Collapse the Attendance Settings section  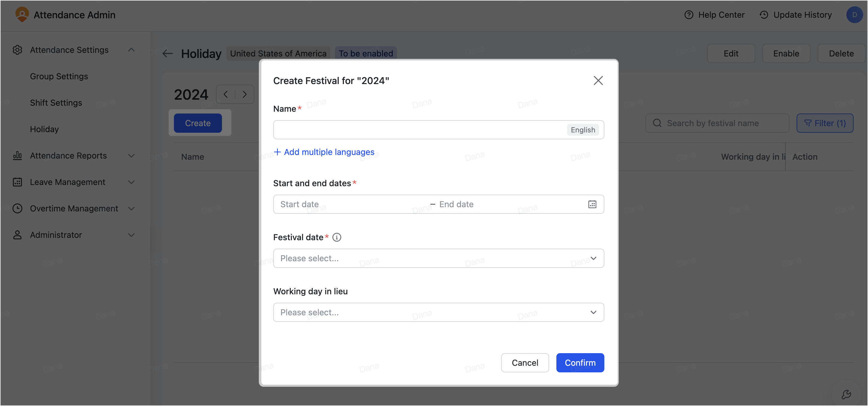pos(131,50)
